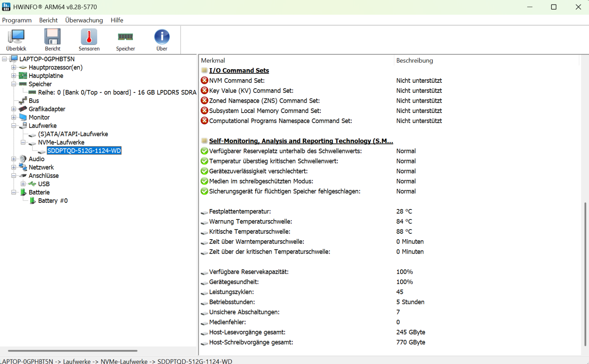Collapse the LAPTOP-0GPHBT5N root node
The height and width of the screenshot is (364, 589).
click(4, 59)
